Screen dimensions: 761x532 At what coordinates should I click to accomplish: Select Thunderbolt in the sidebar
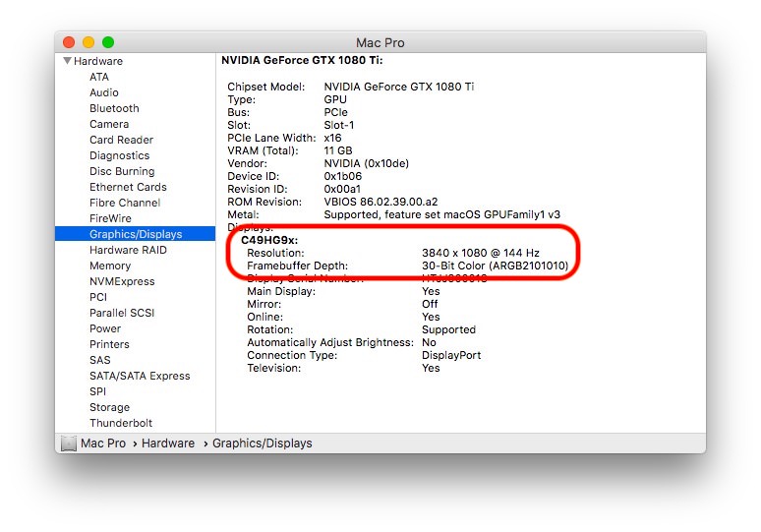(121, 423)
